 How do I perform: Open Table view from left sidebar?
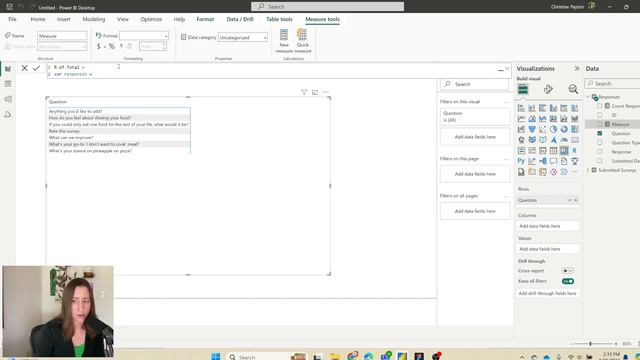(x=8, y=84)
